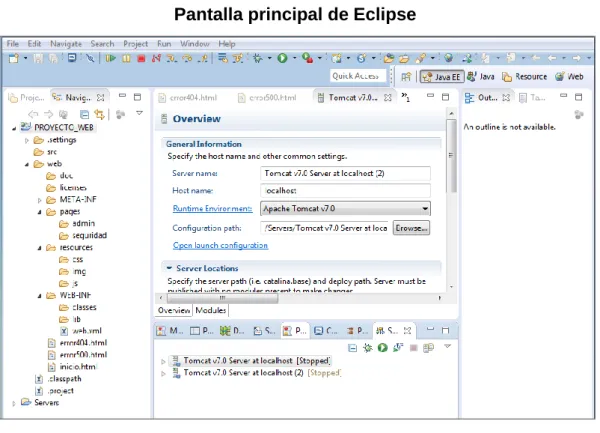
Task: Click the red Disconnect icon beside Terminate
Action: point(156,58)
